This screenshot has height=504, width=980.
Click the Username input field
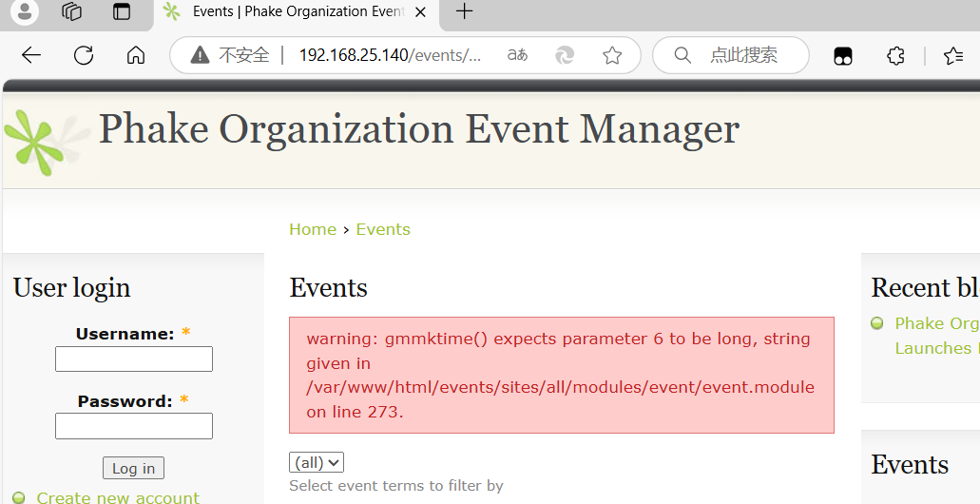[134, 359]
